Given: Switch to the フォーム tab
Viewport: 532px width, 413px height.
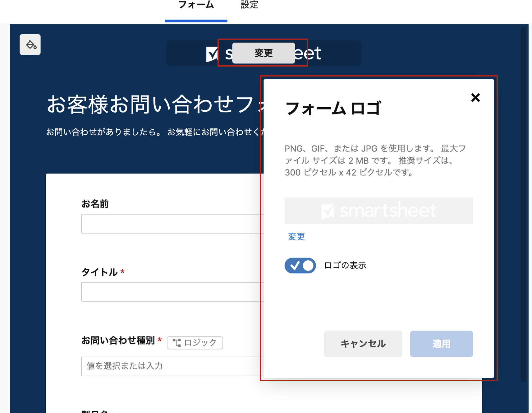Looking at the screenshot, I should (x=196, y=5).
